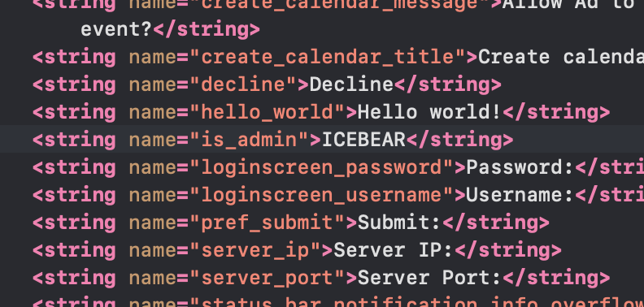Click the "Hello world!" string content
Screen dimensions: 644x307
click(x=430, y=112)
